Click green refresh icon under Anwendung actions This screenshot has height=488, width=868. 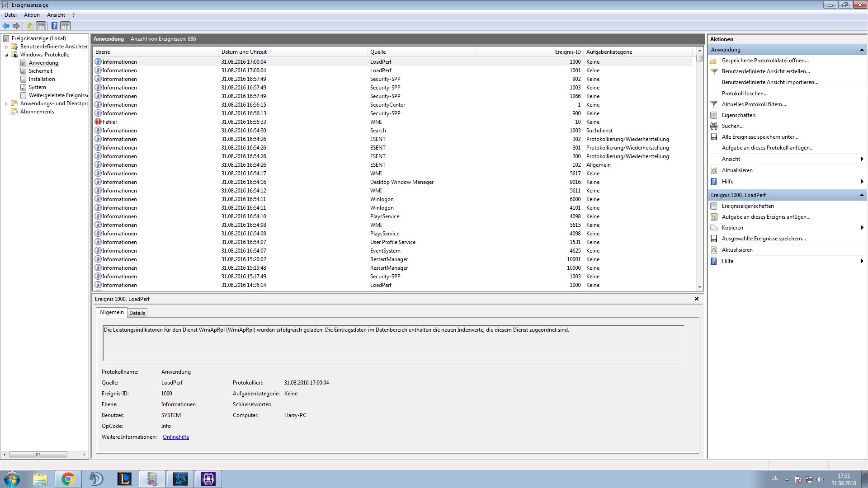(714, 170)
